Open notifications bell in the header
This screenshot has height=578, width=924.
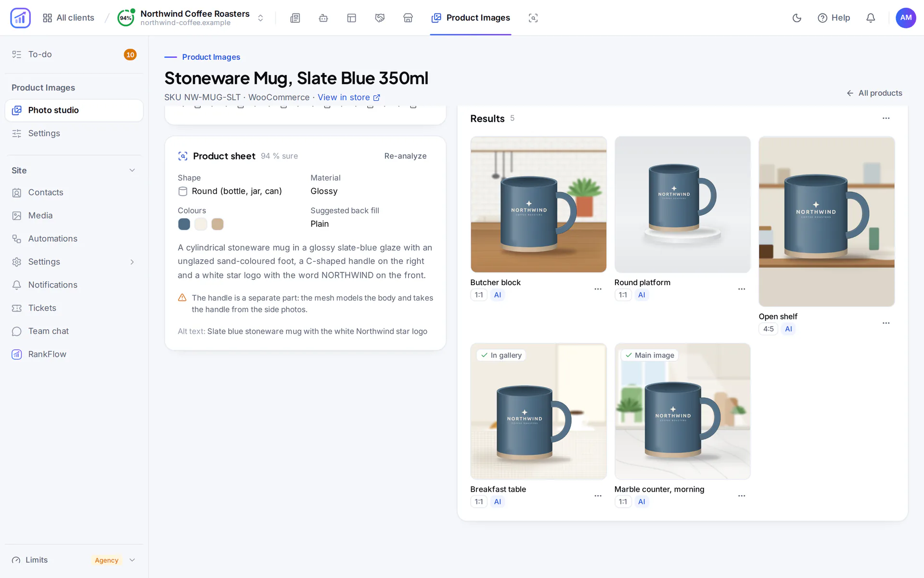tap(871, 18)
